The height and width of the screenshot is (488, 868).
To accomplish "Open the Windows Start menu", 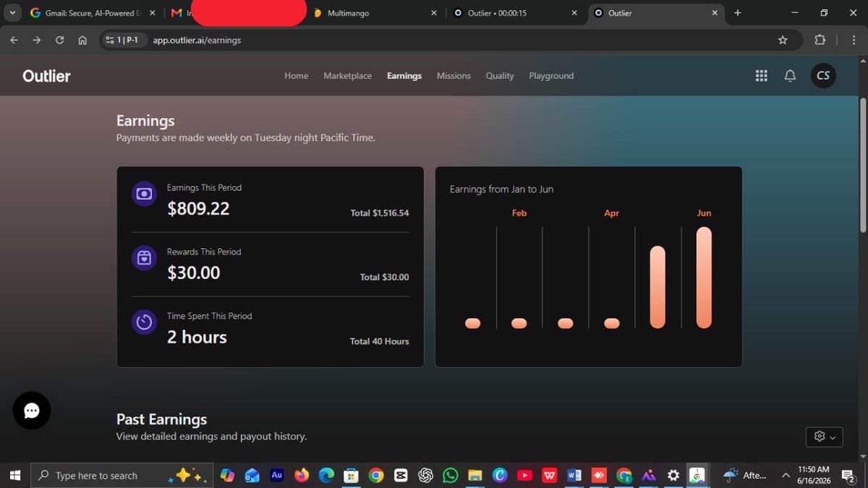I will point(14,475).
